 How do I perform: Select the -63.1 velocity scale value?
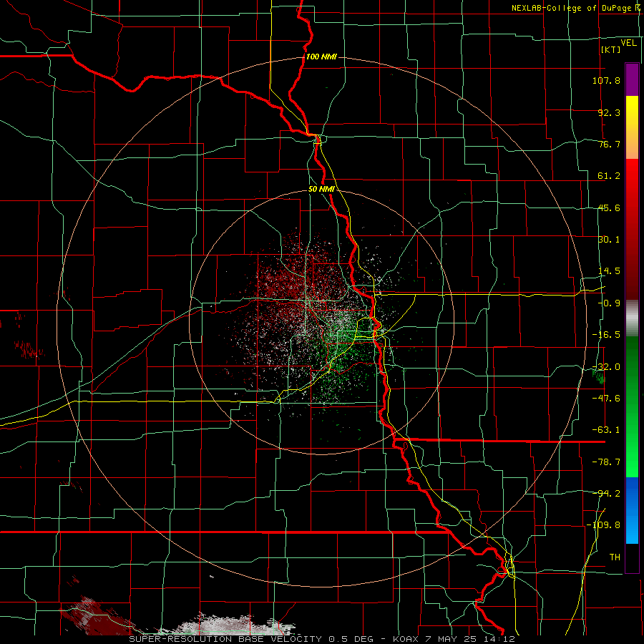point(606,430)
